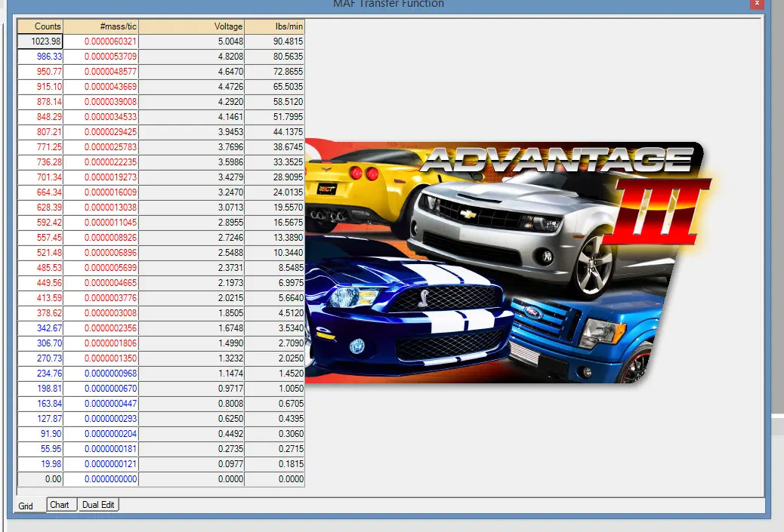This screenshot has height=532, width=784.
Task: Select Counts cell 878.14
Action: [x=40, y=102]
